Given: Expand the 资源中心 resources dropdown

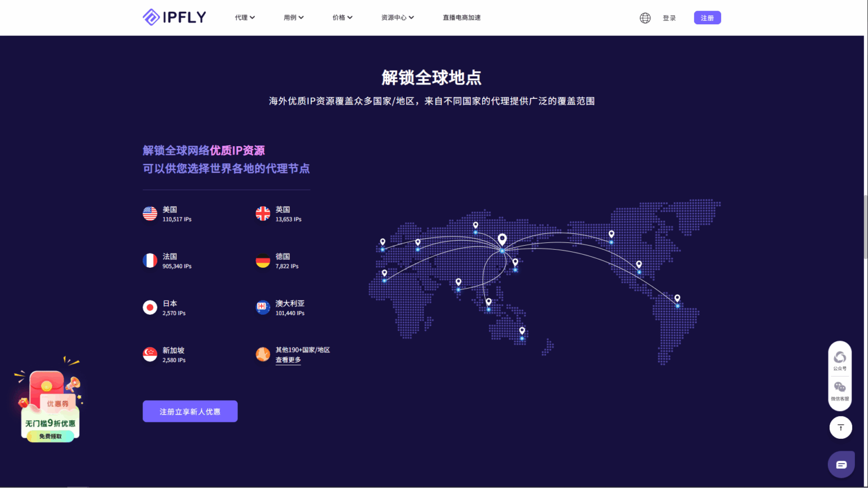Looking at the screenshot, I should [397, 17].
